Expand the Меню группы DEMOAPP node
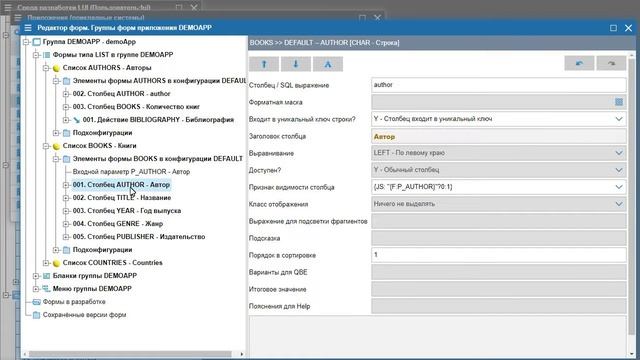The height and width of the screenshot is (360, 640). point(36,289)
